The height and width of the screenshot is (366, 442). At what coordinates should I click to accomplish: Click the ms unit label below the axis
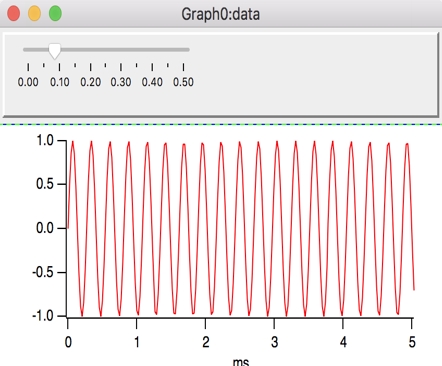tap(241, 362)
